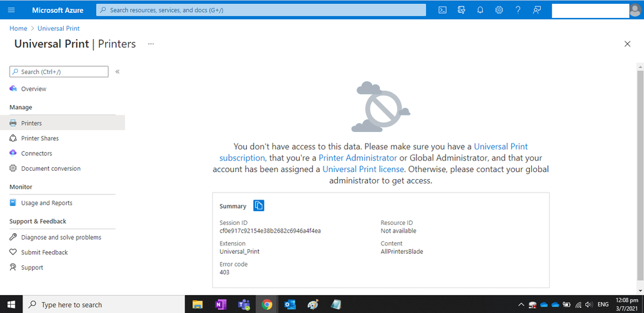Open Outlook from taskbar

tap(290, 305)
